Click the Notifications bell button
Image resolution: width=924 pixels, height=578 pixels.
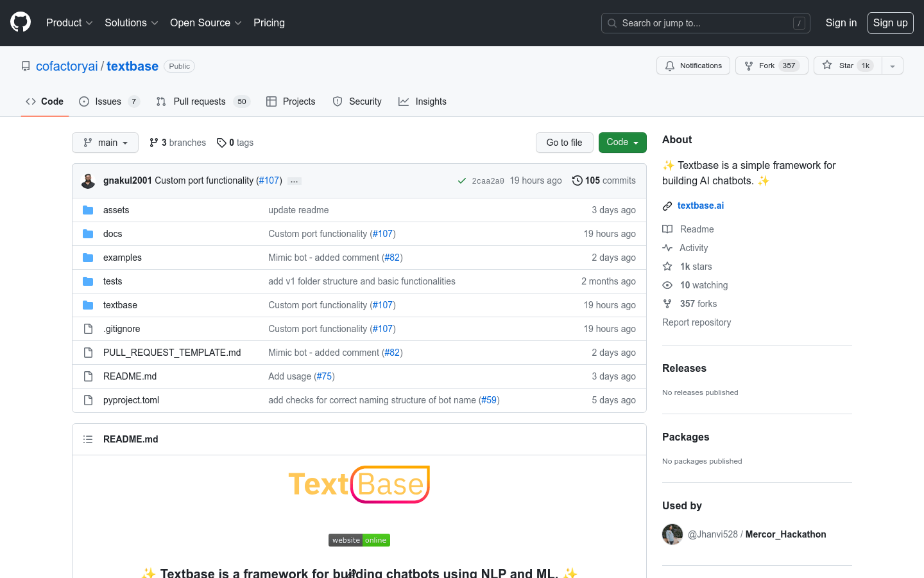click(693, 66)
